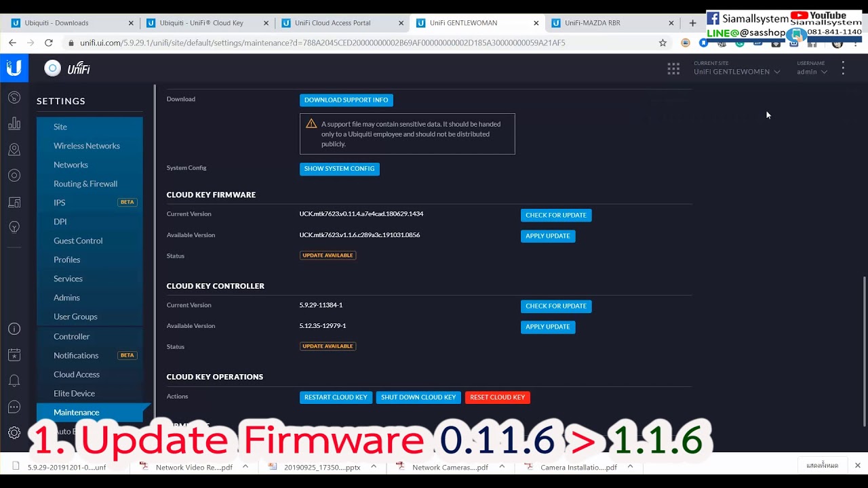Apply update for Cloud Key Controller
Image resolution: width=868 pixels, height=488 pixels.
(x=548, y=327)
